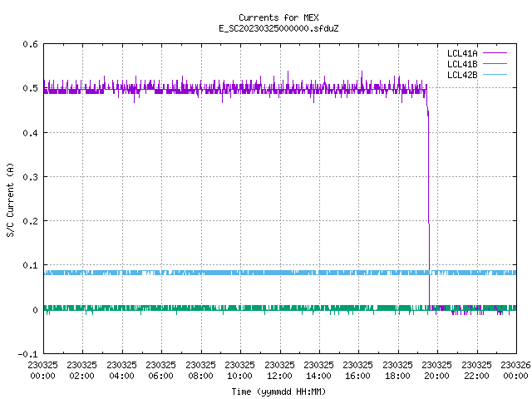532x399 pixels.
Task: Click the 230325 02:00 time tick label
Action: (x=81, y=371)
